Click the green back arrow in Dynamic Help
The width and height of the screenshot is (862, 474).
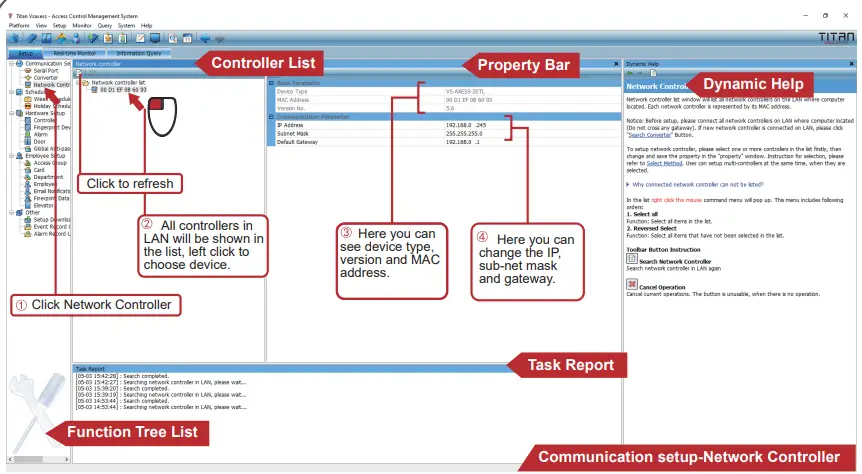click(629, 73)
